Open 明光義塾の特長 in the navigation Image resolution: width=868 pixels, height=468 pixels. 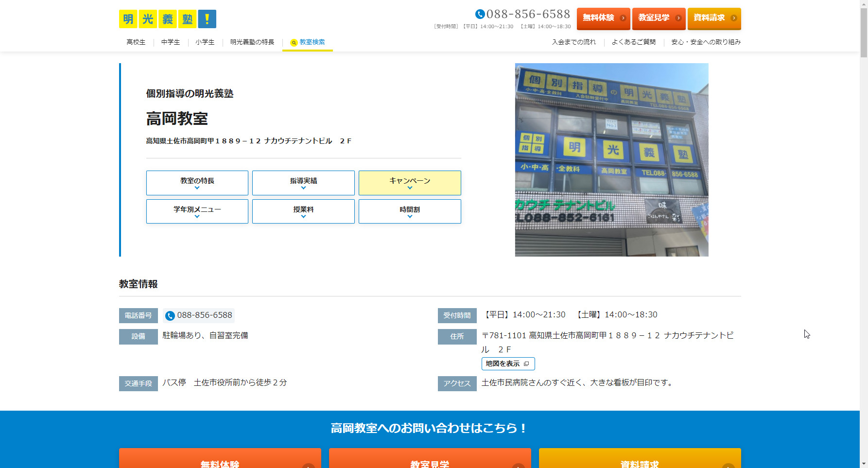click(x=252, y=42)
